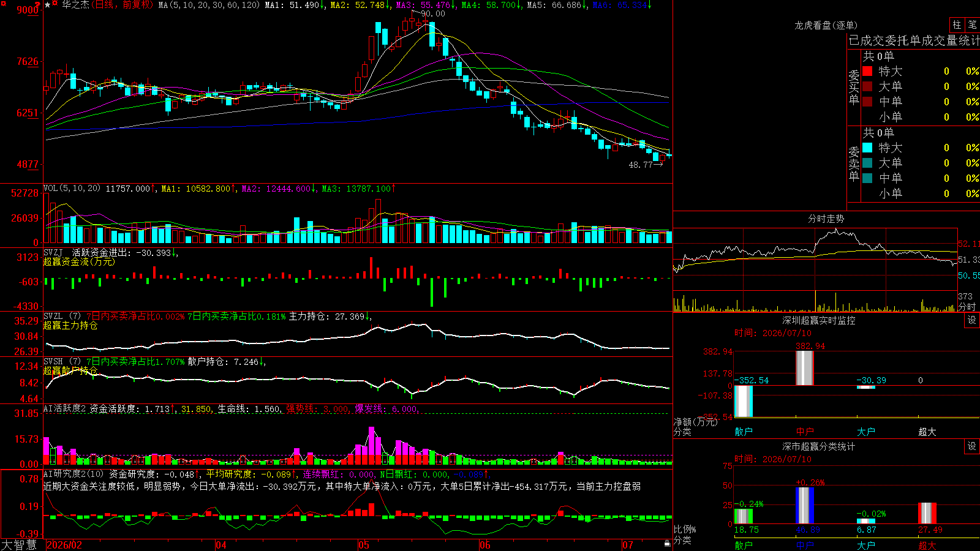980x551 pixels.
Task: Select the 04 month marker on the timeline
Action: [x=221, y=545]
